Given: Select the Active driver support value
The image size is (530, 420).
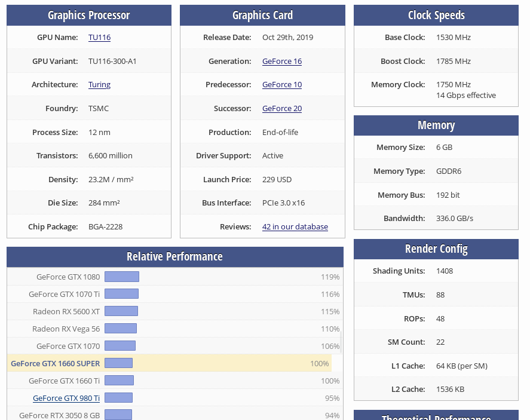Looking at the screenshot, I should tap(273, 156).
